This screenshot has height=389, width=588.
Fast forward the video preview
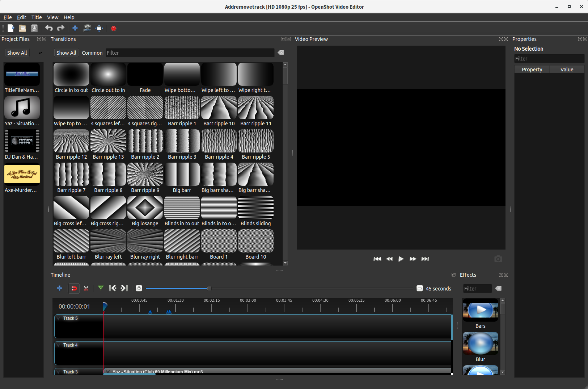[413, 259]
